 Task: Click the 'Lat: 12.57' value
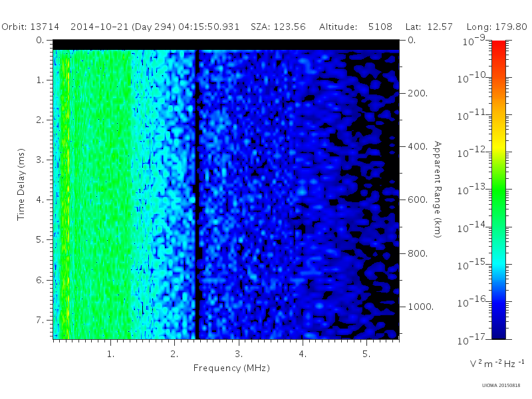click(x=429, y=27)
